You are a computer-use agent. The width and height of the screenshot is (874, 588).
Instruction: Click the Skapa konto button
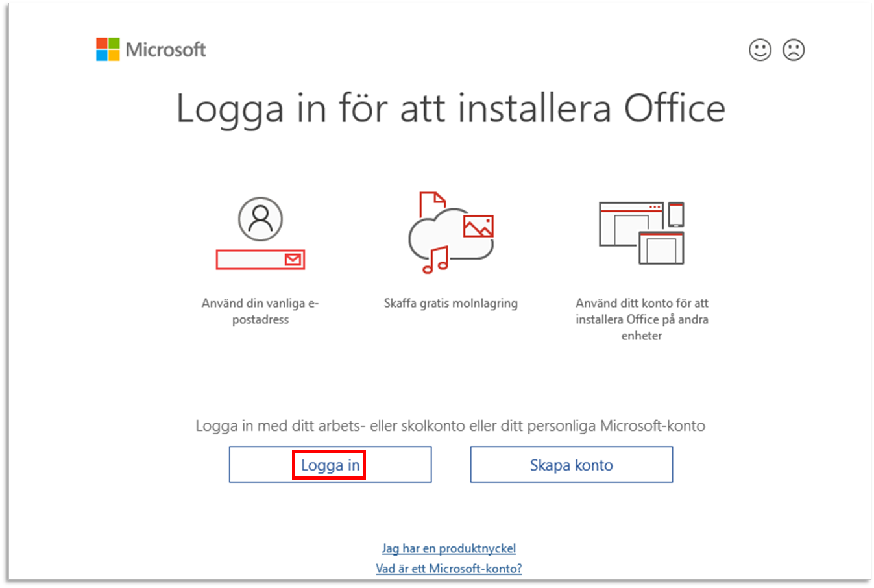pos(572,465)
